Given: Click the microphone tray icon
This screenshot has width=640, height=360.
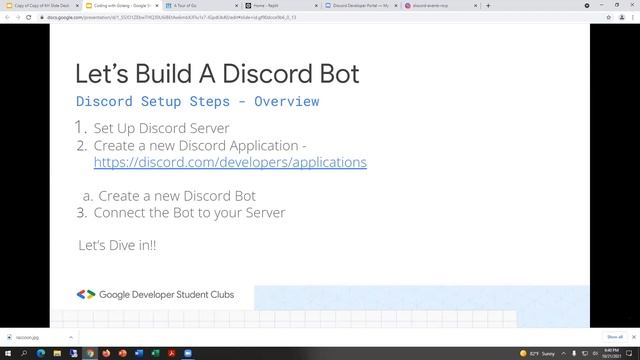Looking at the screenshot, I should pos(574,353).
